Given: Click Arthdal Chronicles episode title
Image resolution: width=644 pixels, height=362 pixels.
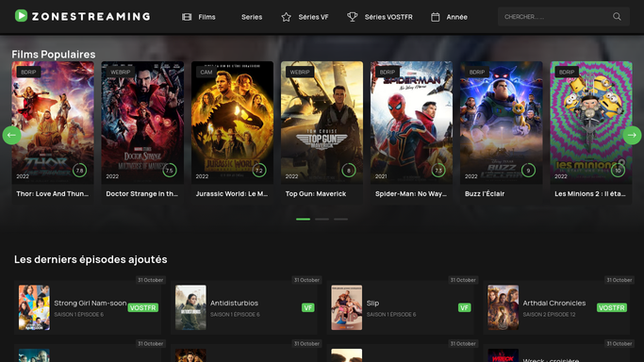Looking at the screenshot, I should coord(554,303).
